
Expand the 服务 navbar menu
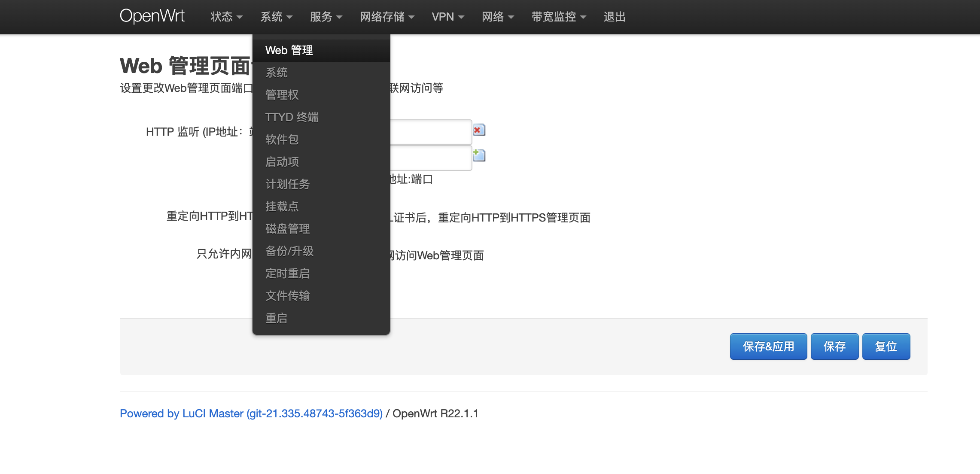[x=326, y=17]
